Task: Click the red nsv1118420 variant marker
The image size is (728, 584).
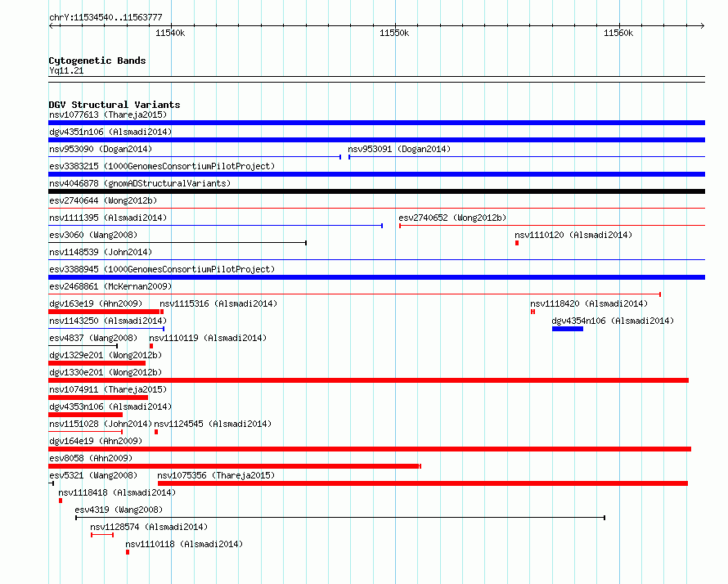Action: coord(533,312)
